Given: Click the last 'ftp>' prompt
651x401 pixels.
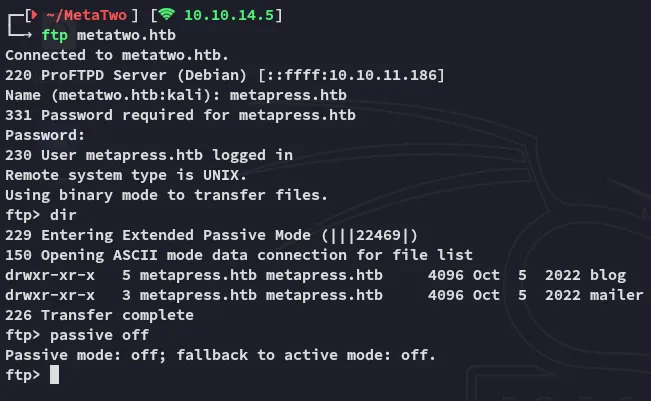Looking at the screenshot, I should (22, 375).
